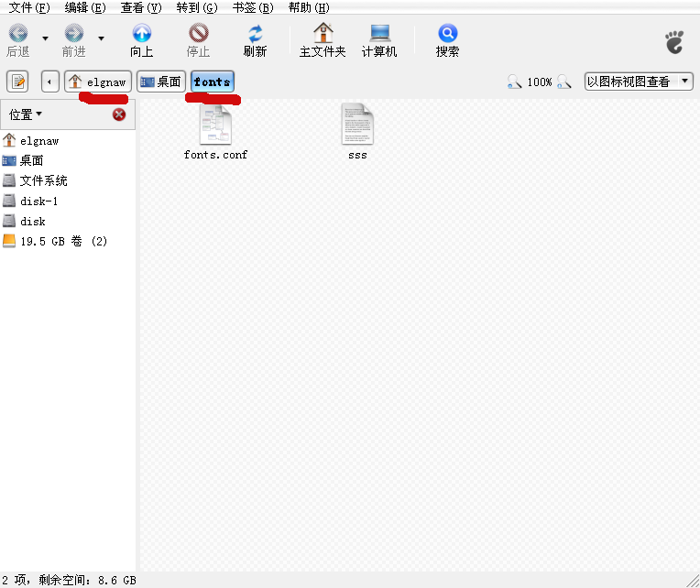Select the sss file icon
The width and height of the screenshot is (700, 588).
point(357,125)
